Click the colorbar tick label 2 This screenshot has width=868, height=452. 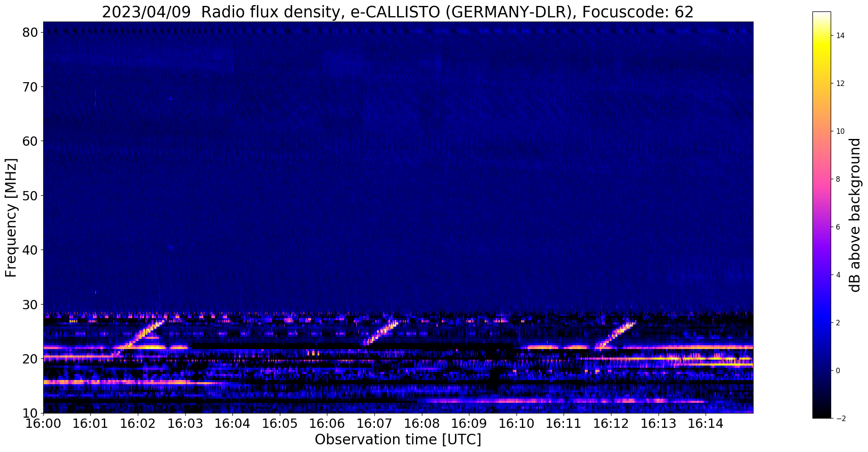837,323
